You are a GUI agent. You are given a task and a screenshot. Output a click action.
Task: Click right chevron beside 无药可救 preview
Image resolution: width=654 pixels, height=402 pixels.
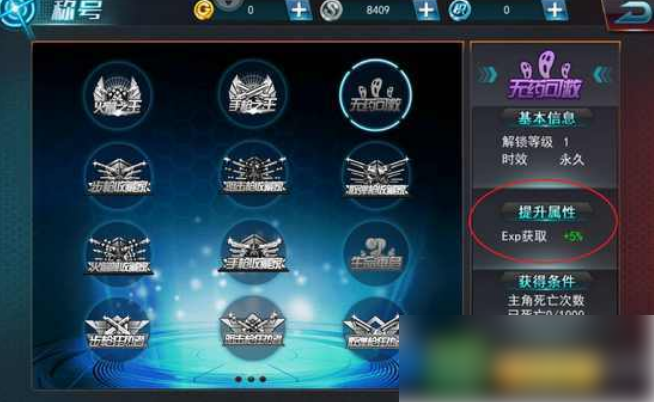point(602,75)
